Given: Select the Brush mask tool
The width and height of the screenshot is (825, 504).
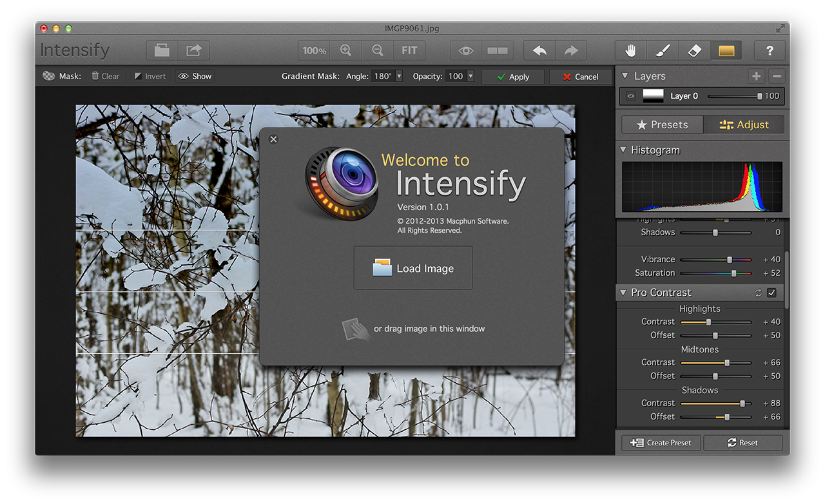Looking at the screenshot, I should (x=663, y=50).
